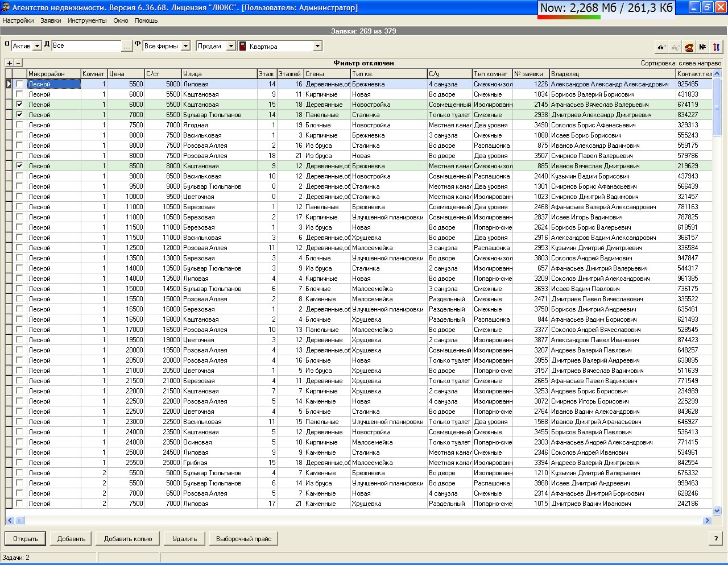Click the Комнат column header

[94, 74]
